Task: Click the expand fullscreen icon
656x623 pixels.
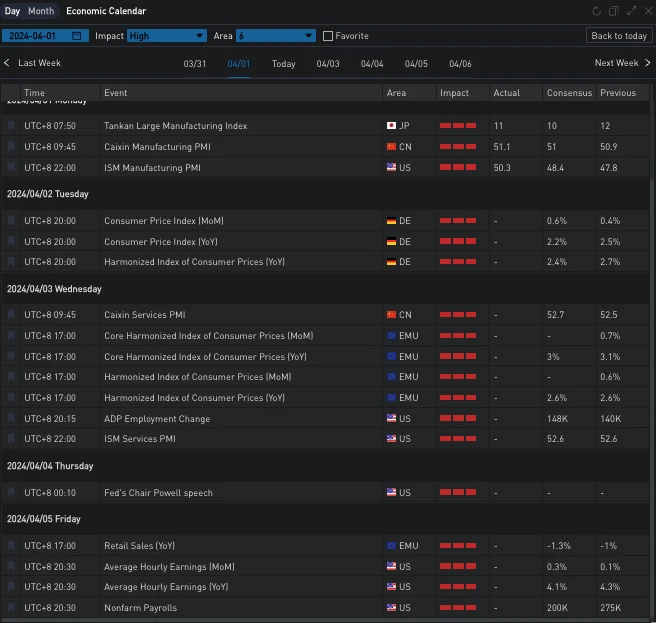Action: pos(631,11)
